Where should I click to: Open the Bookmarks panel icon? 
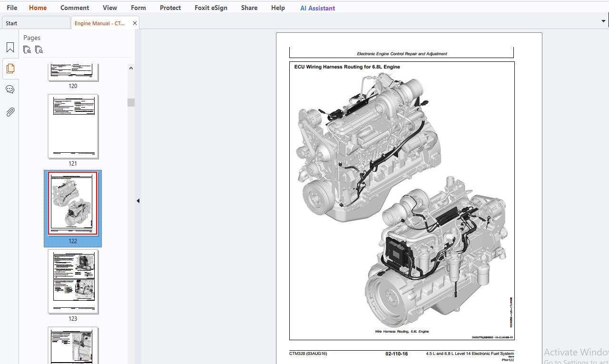tap(10, 48)
